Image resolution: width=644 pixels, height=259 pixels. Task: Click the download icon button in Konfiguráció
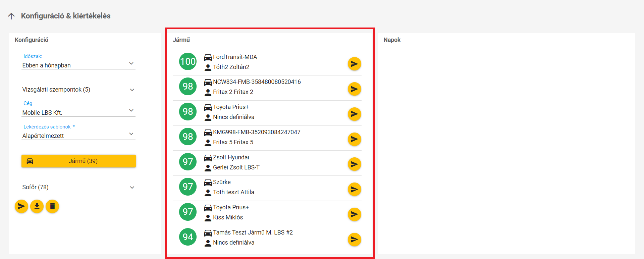coord(37,206)
